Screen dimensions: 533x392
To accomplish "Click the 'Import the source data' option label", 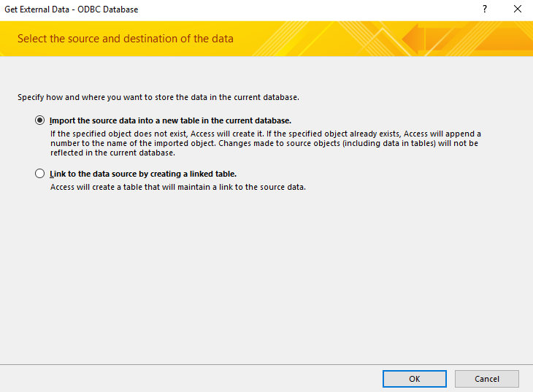I will [x=170, y=120].
